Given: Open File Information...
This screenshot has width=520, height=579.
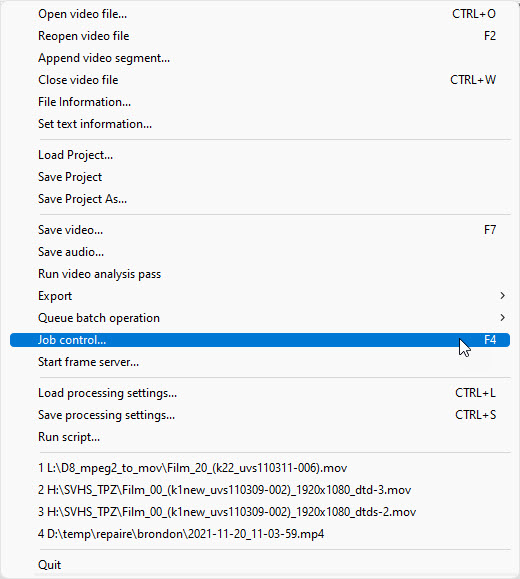Looking at the screenshot, I should point(260,102).
